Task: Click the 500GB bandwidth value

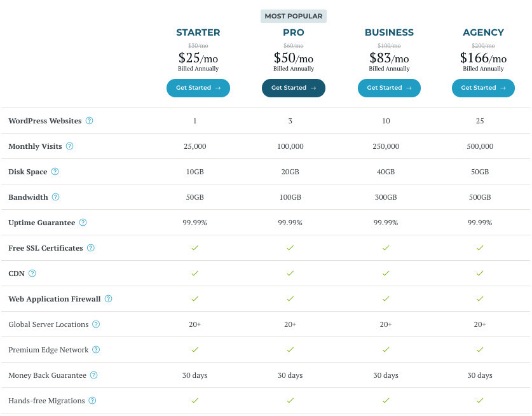Action: [480, 197]
